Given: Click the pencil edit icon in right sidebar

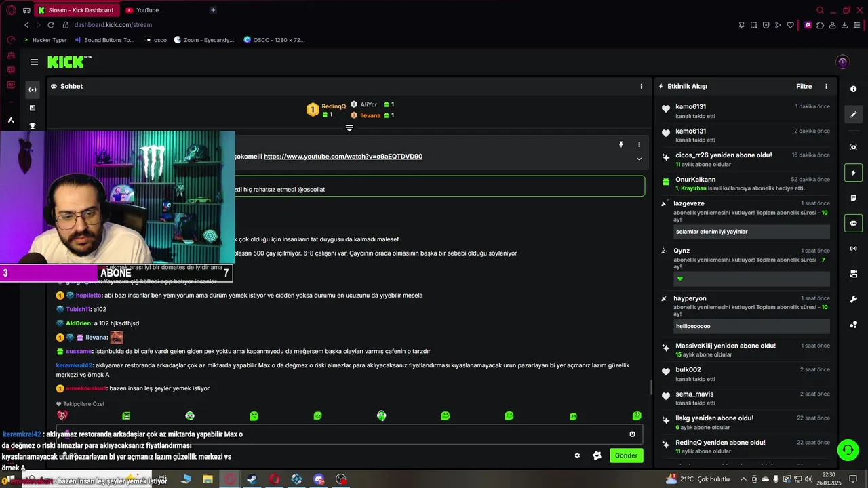Looking at the screenshot, I should pos(853,115).
